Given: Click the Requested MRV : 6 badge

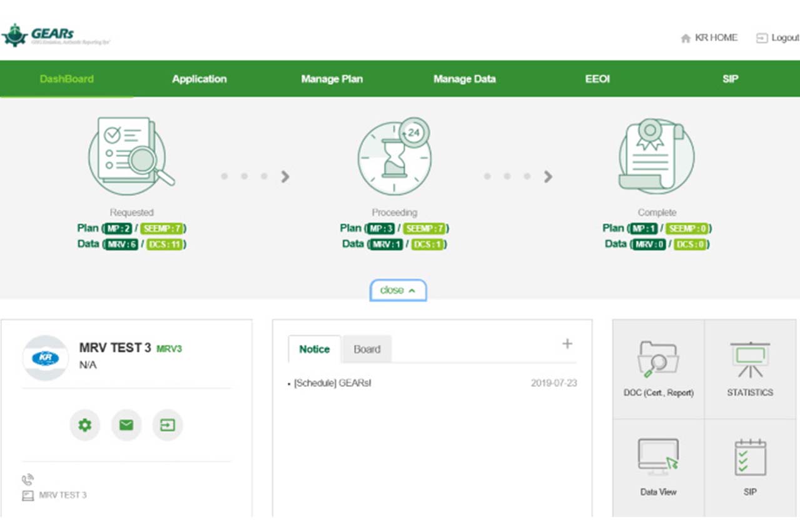Looking at the screenshot, I should click(121, 244).
